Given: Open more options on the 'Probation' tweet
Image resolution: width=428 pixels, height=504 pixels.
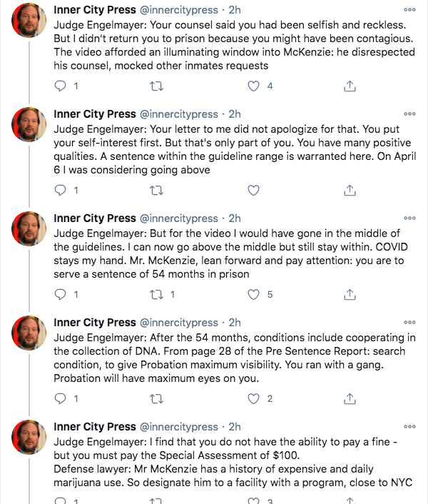Looking at the screenshot, I should point(409,322).
